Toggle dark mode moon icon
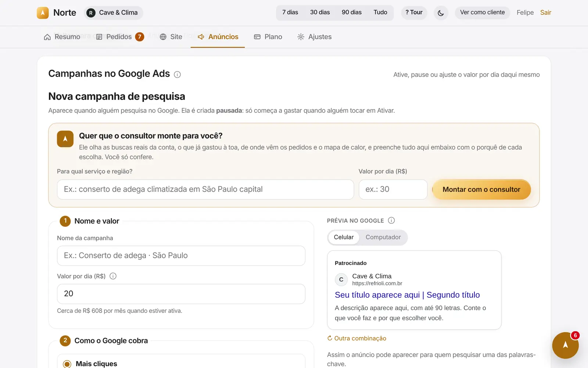 tap(441, 13)
